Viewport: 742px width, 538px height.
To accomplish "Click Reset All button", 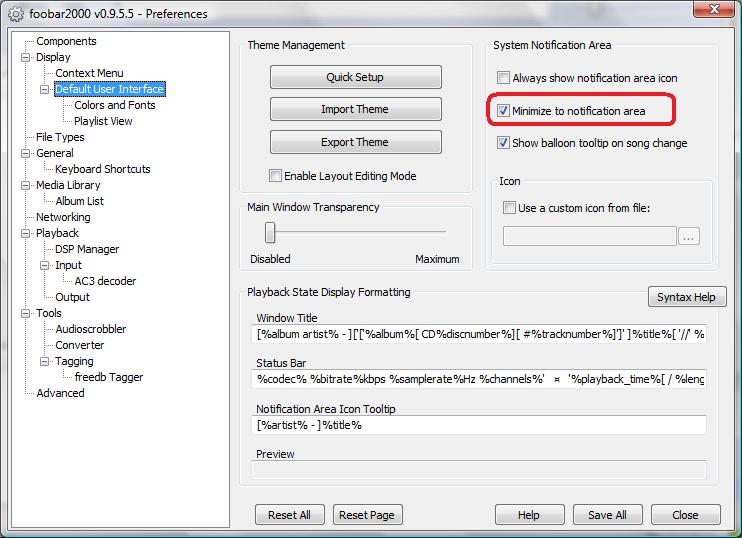I will coord(290,515).
